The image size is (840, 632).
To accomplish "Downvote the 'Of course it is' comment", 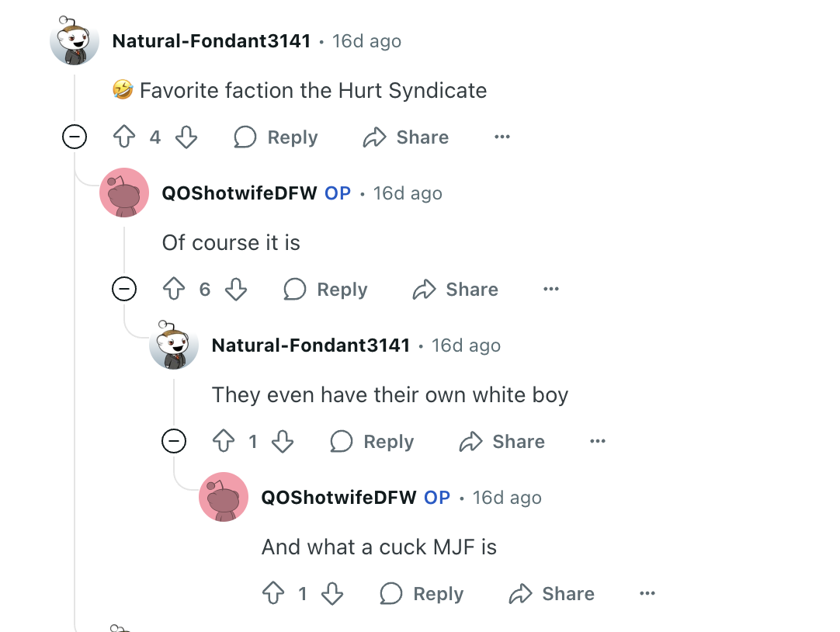I will click(236, 289).
